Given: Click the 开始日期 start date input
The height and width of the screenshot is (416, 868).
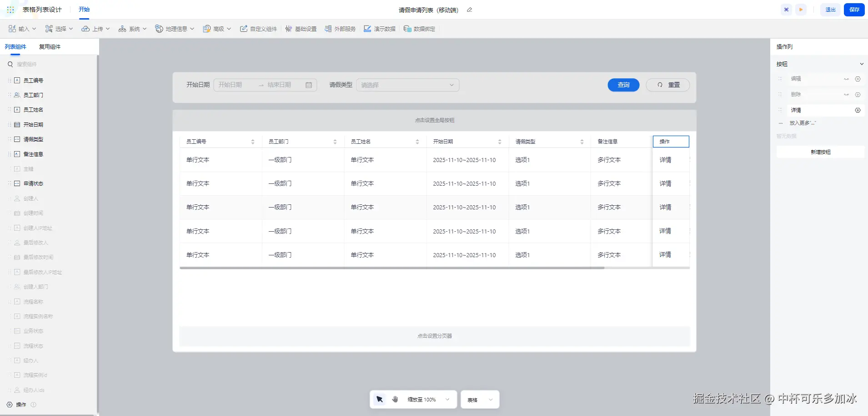Looking at the screenshot, I should coord(236,85).
